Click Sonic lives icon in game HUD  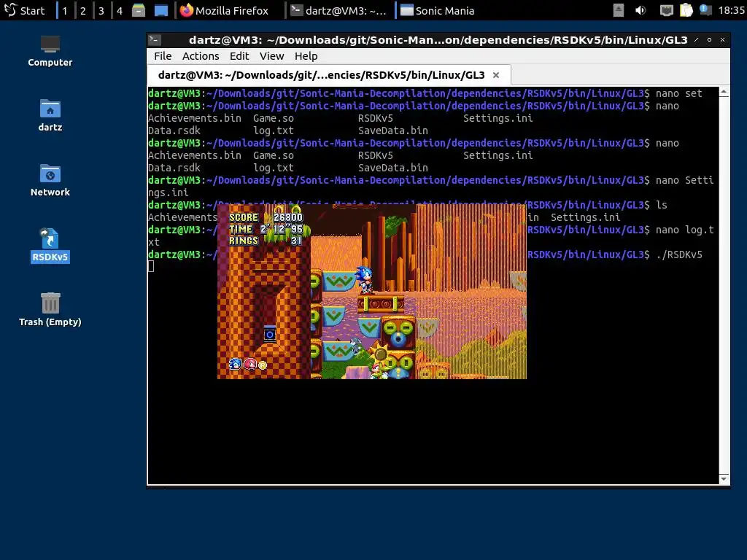coord(236,365)
